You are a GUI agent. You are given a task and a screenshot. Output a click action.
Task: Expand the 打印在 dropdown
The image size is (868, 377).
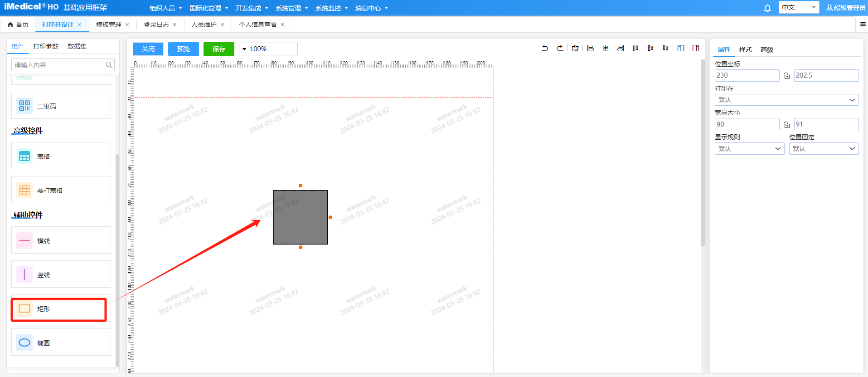[786, 100]
